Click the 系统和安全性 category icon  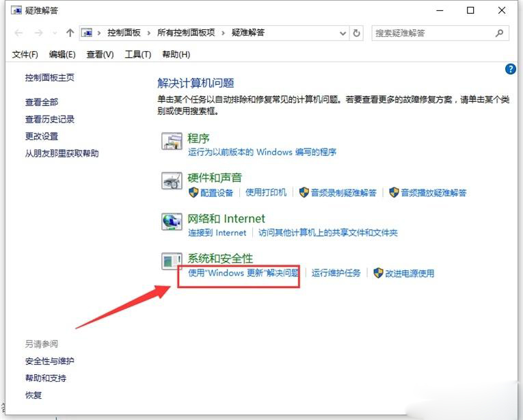172,261
